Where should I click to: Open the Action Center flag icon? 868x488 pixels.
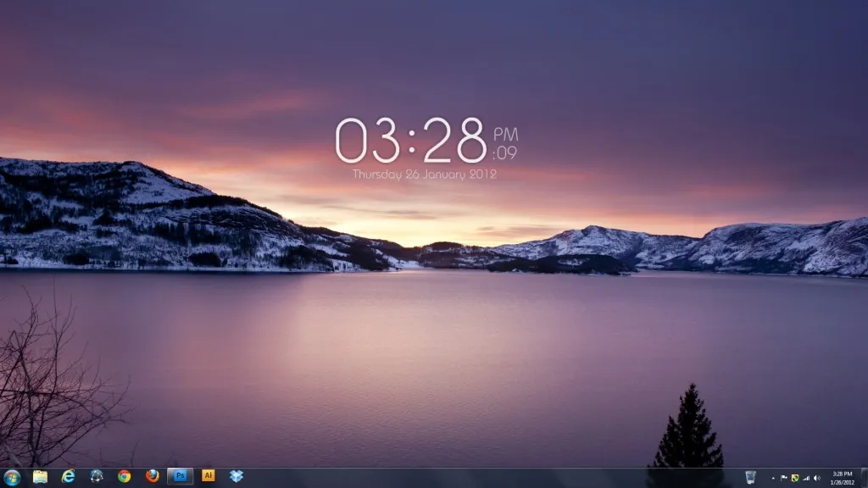pyautogui.click(x=784, y=478)
